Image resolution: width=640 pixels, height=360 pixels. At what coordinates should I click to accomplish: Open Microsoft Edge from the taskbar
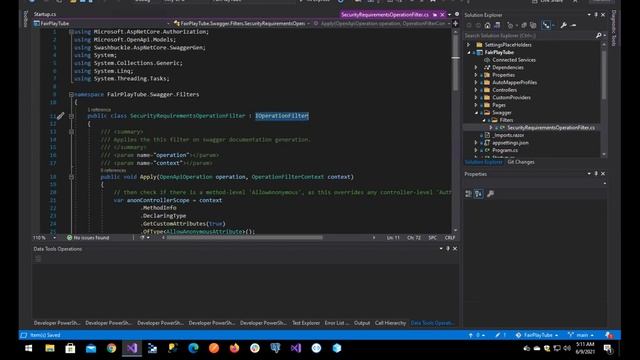193,348
